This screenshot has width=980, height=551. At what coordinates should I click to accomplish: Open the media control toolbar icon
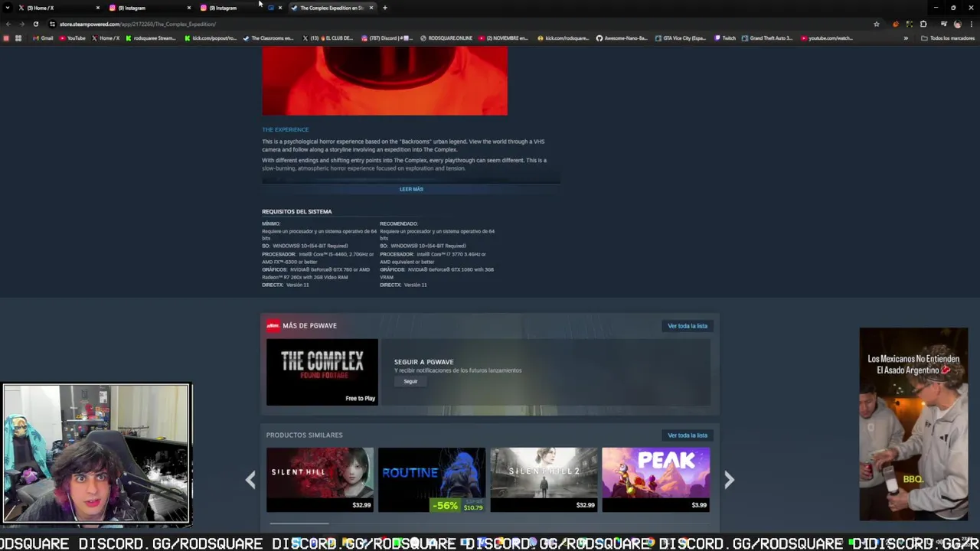943,24
